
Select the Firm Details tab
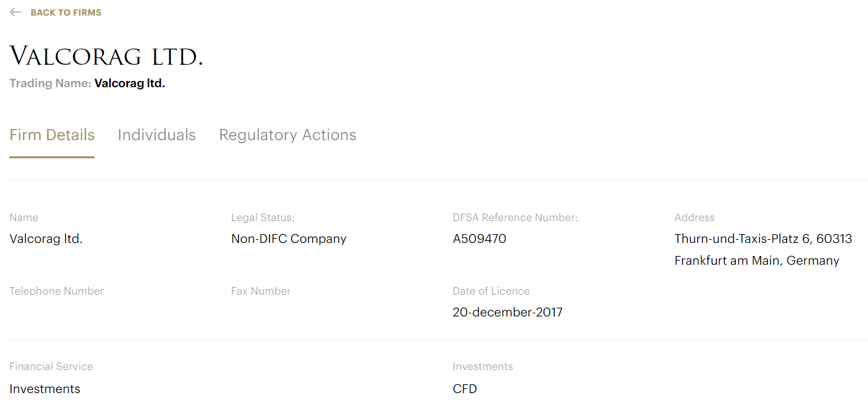pyautogui.click(x=52, y=135)
